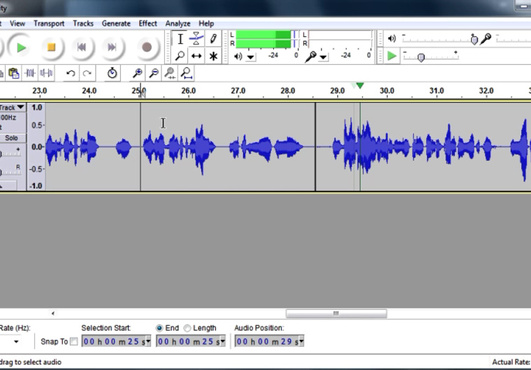The width and height of the screenshot is (531, 370).
Task: Select the Zoom magnifier tool
Action: tap(180, 56)
